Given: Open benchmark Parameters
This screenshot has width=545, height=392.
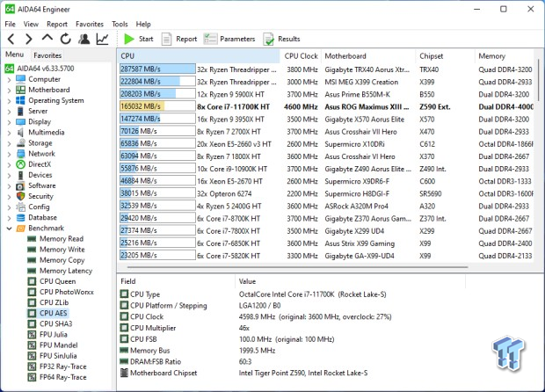Looking at the screenshot, I should click(x=229, y=39).
